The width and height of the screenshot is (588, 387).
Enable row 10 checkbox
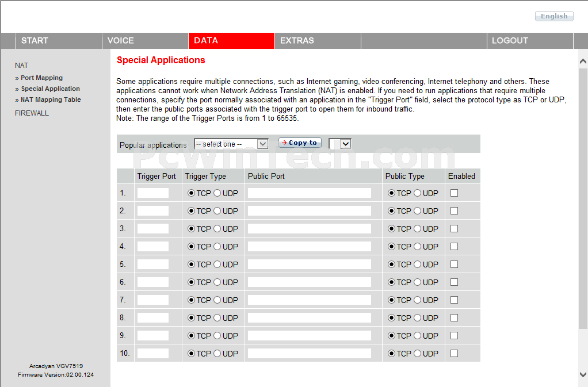[454, 353]
